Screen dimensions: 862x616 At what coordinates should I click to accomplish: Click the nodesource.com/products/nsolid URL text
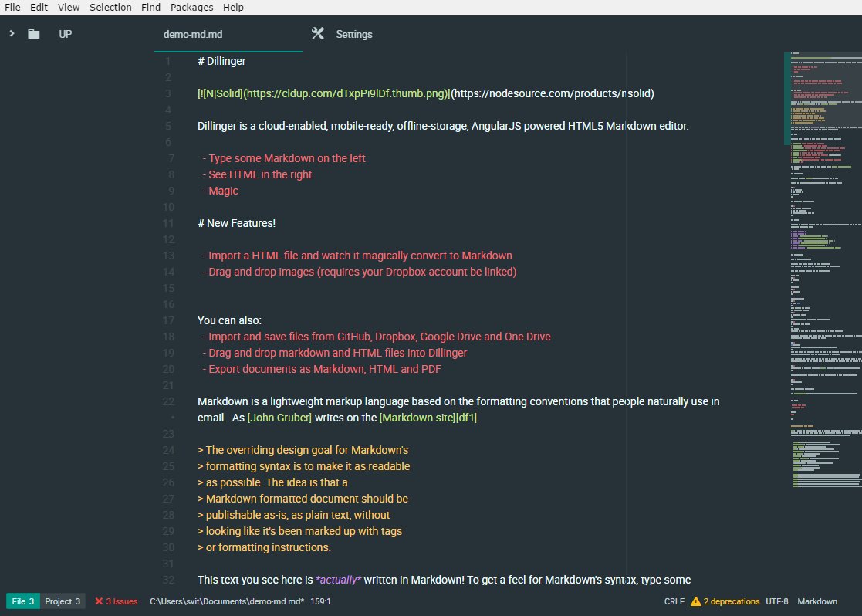pyautogui.click(x=552, y=93)
